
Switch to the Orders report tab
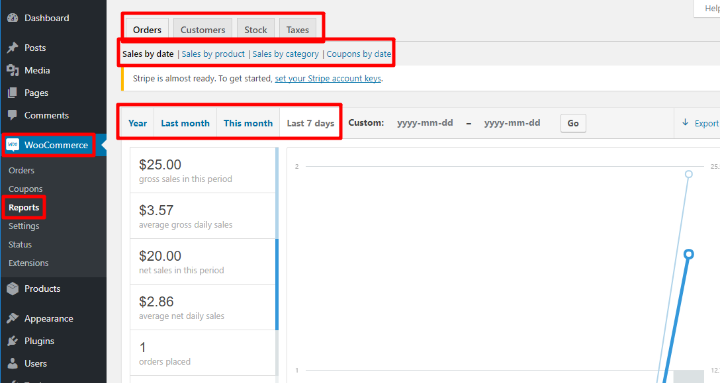coord(147,29)
